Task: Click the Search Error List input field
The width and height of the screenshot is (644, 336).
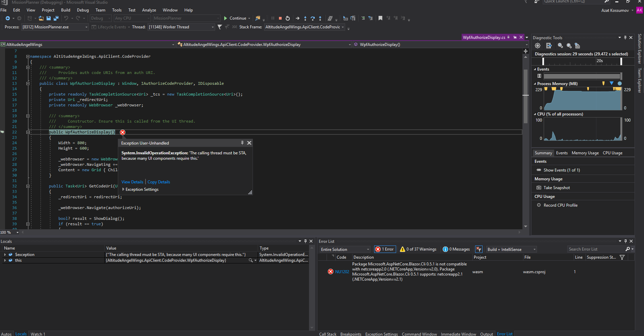Action: (596, 249)
